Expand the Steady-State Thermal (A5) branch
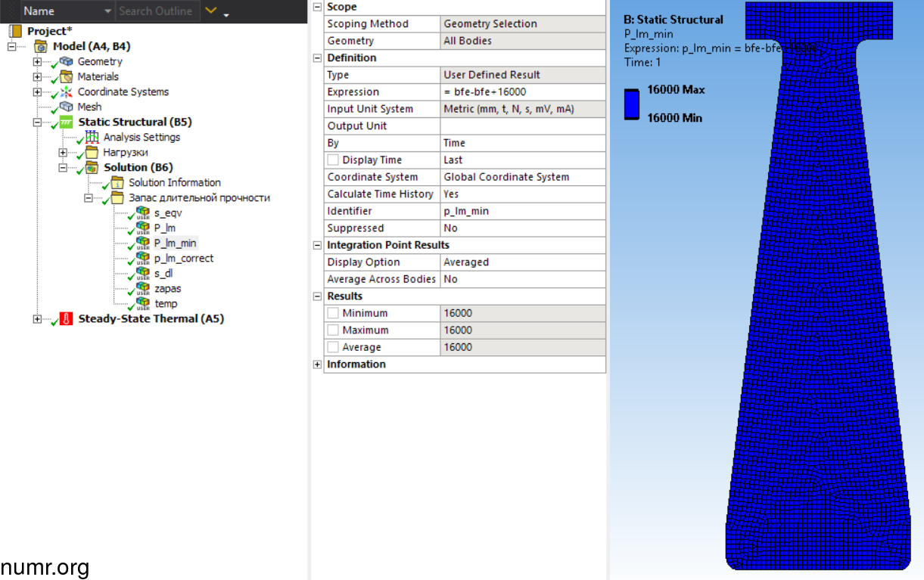This screenshot has height=580, width=924. pos(37,318)
